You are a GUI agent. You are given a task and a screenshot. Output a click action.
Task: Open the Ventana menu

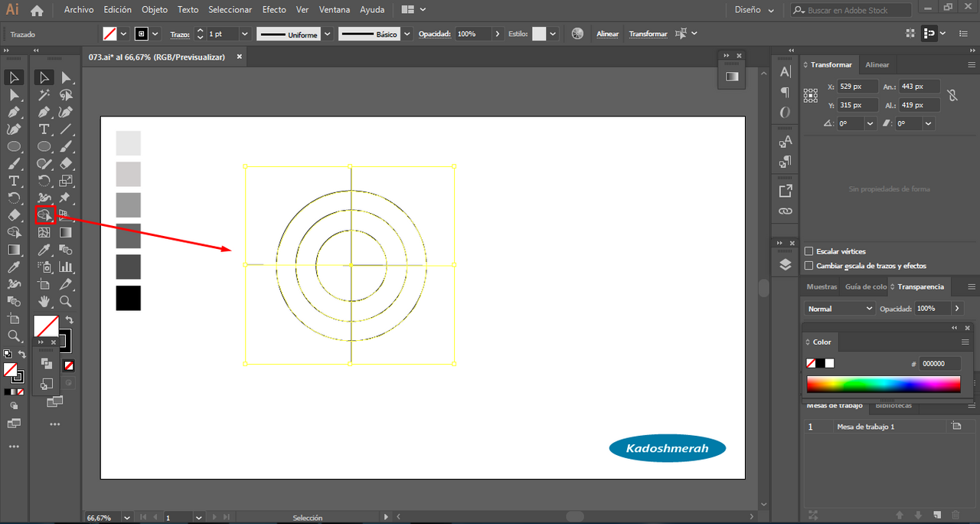(334, 10)
